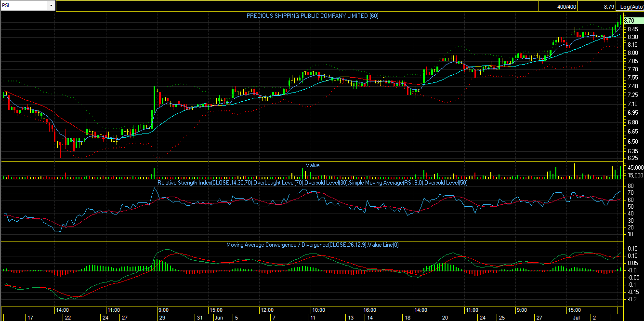Click the 10:00 time axis label
Image resolution: width=644 pixels, height=321 pixels.
click(318, 310)
